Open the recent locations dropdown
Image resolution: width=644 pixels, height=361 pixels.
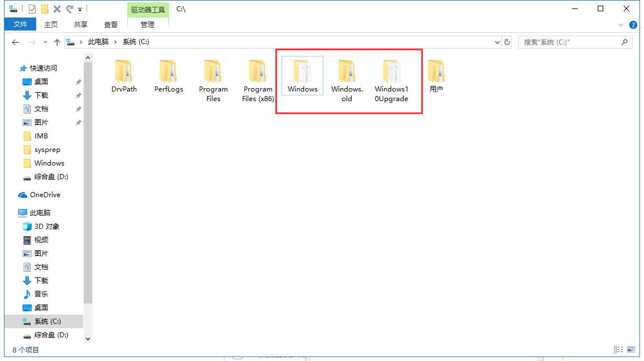tap(45, 42)
